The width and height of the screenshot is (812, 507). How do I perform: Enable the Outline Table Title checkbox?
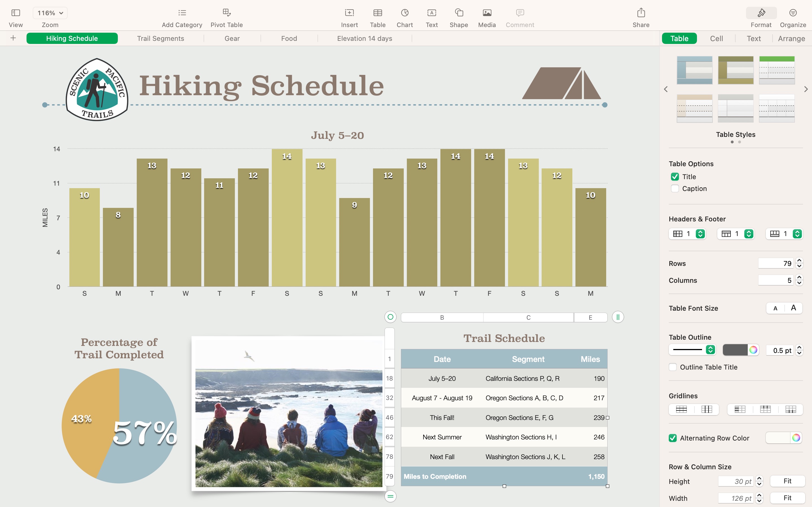click(674, 367)
